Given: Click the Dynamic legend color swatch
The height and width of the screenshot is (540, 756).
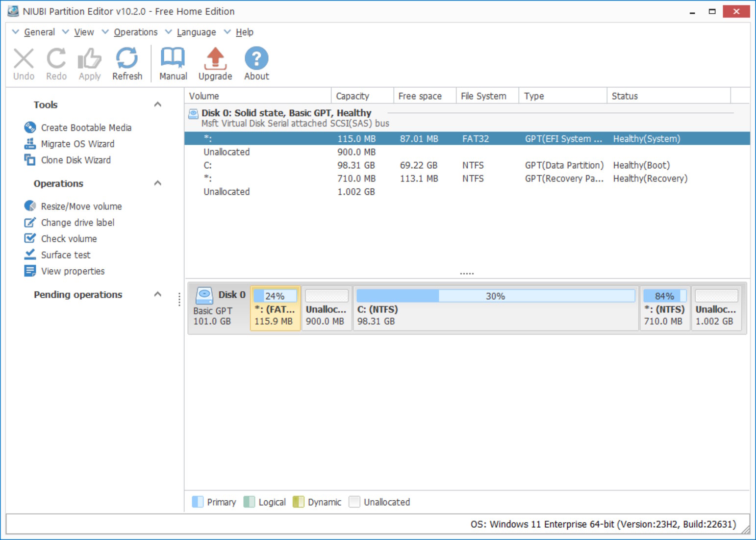Looking at the screenshot, I should tap(298, 502).
